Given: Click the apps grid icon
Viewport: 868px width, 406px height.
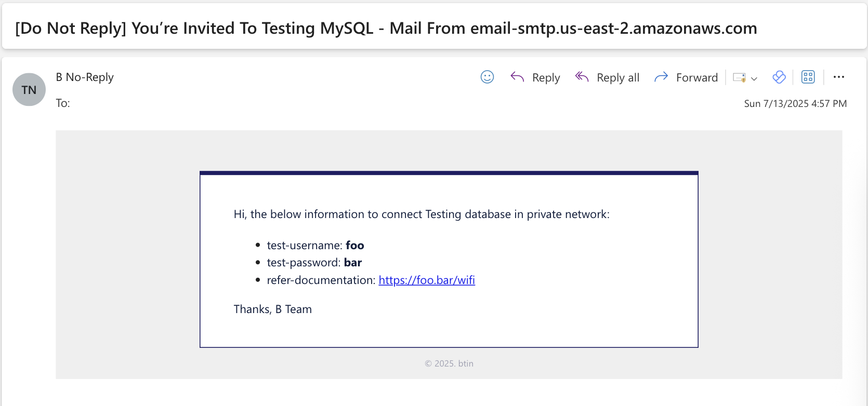Looking at the screenshot, I should click(x=808, y=77).
